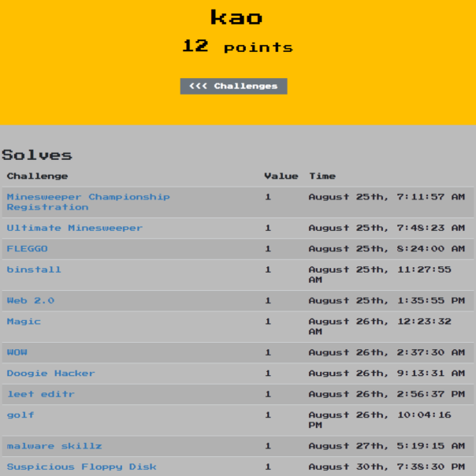The image size is (476, 476).
Task: Click time August 26th, 10:04:16 PM
Action: [380, 420]
